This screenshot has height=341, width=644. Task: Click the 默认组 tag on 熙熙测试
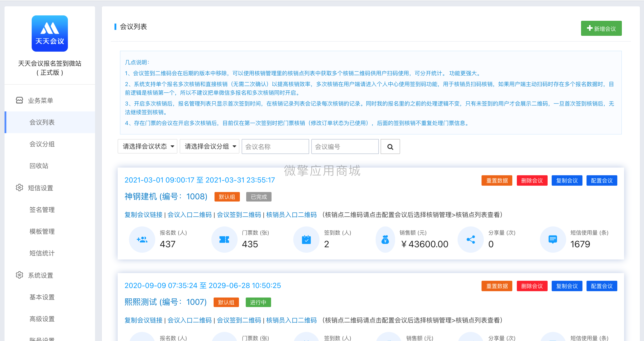click(226, 303)
